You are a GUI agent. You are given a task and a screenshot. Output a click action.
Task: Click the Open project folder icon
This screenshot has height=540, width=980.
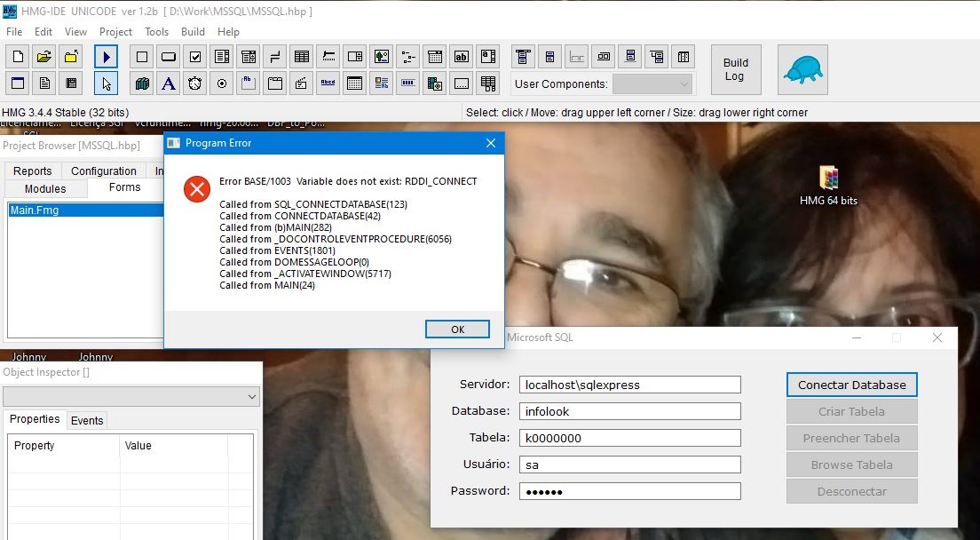(43, 57)
